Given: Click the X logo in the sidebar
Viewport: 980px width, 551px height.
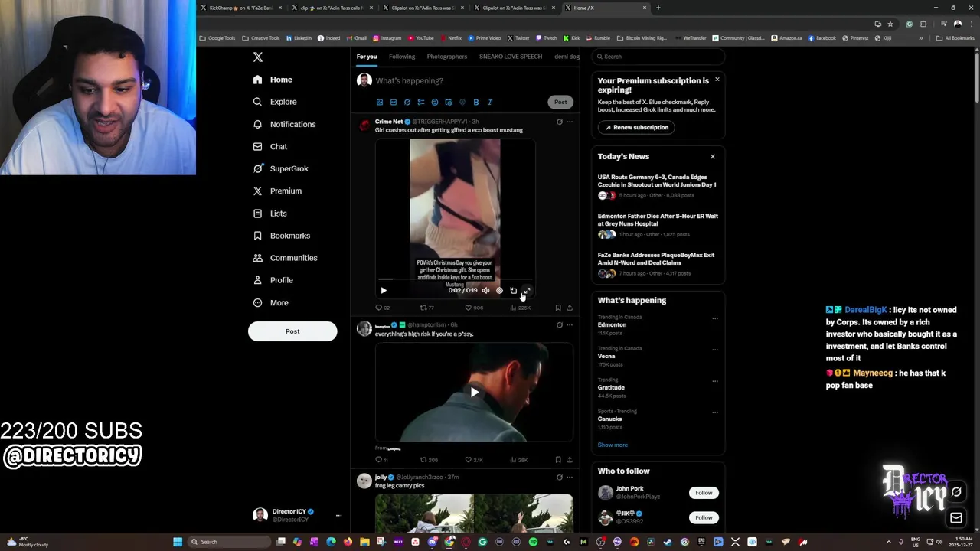Looking at the screenshot, I should coord(258,57).
